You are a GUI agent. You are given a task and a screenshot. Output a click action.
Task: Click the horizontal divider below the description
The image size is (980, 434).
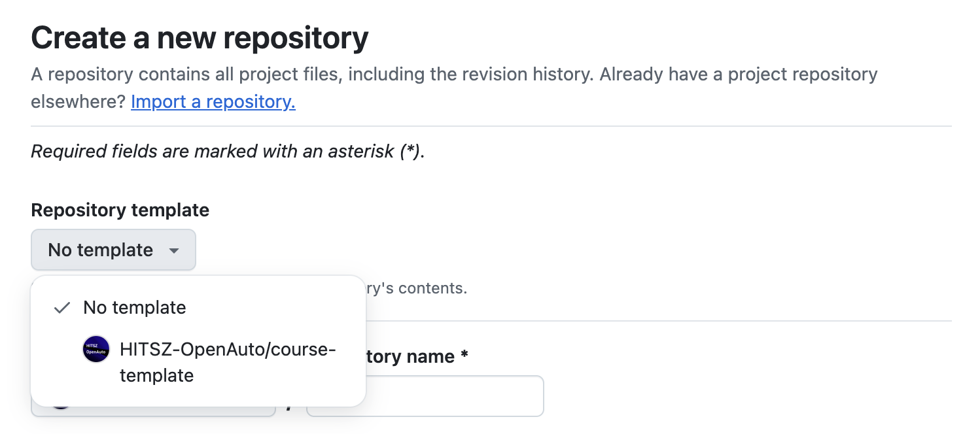click(x=491, y=126)
